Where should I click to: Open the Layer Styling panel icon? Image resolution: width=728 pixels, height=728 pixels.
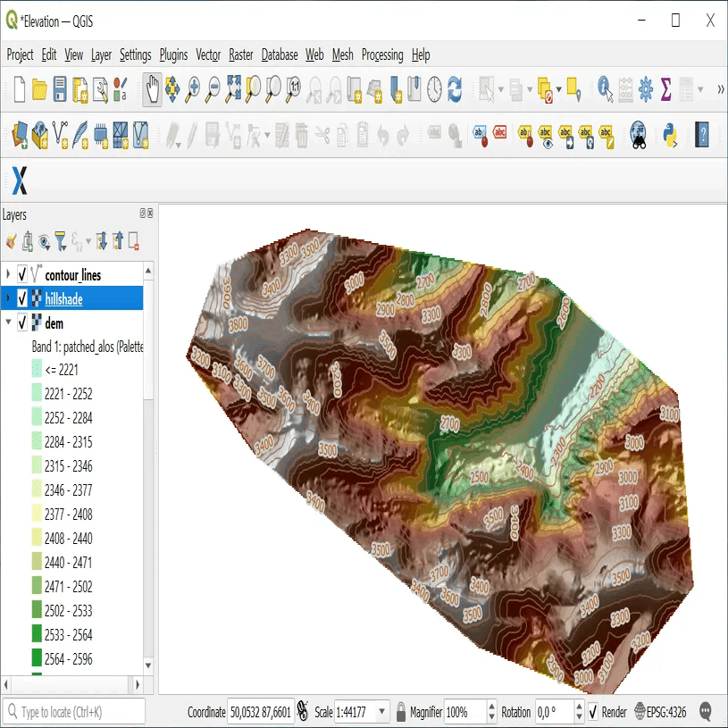tap(12, 241)
